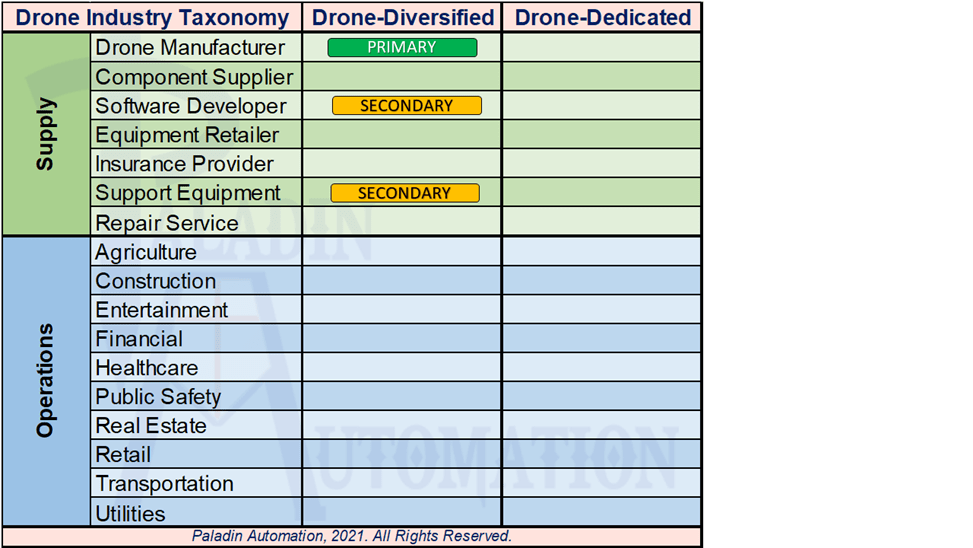
Task: Select the vertical Supply category label
Action: (x=46, y=134)
